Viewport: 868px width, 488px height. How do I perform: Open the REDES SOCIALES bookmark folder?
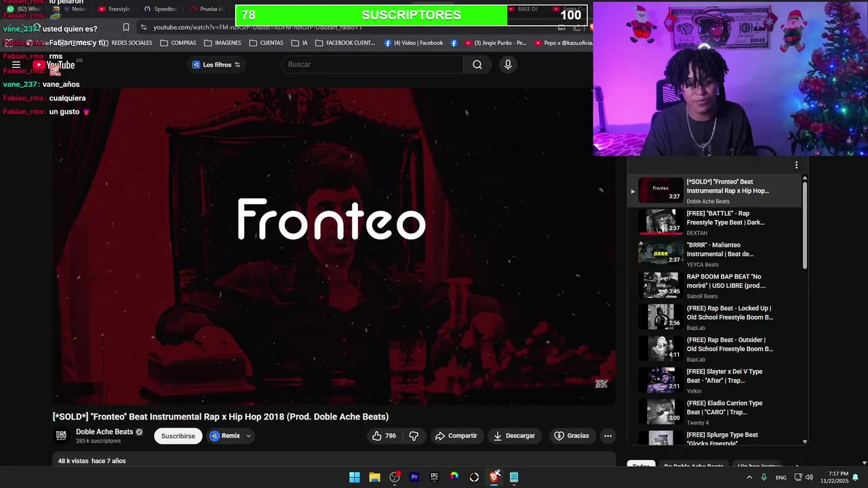126,43
